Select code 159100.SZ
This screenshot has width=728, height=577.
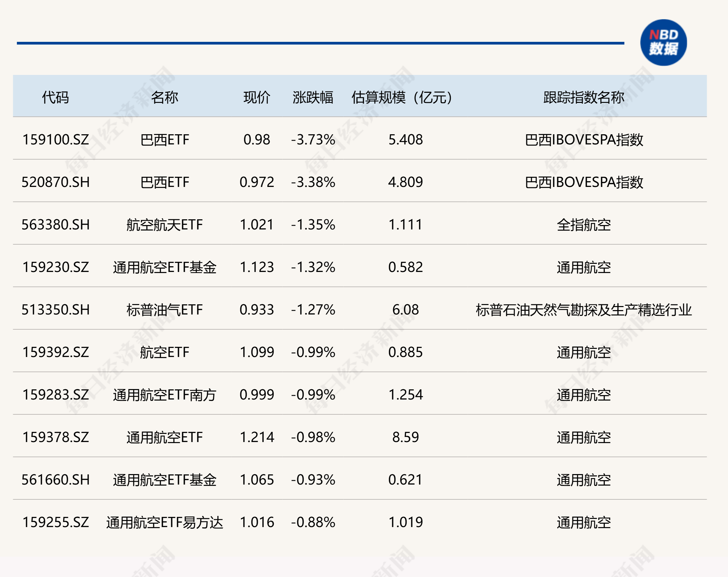[55, 140]
